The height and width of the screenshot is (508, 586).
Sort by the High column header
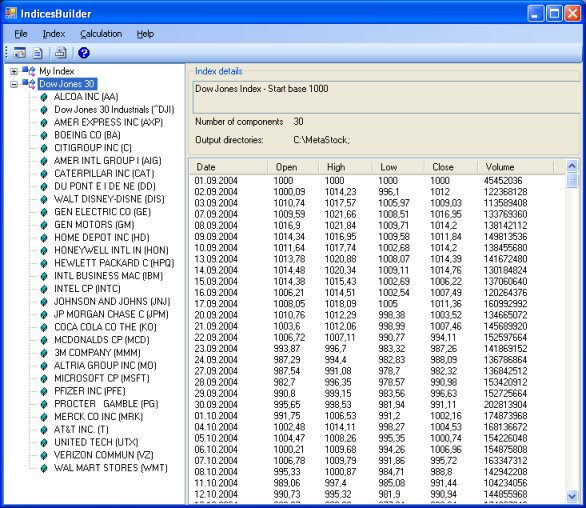click(346, 167)
